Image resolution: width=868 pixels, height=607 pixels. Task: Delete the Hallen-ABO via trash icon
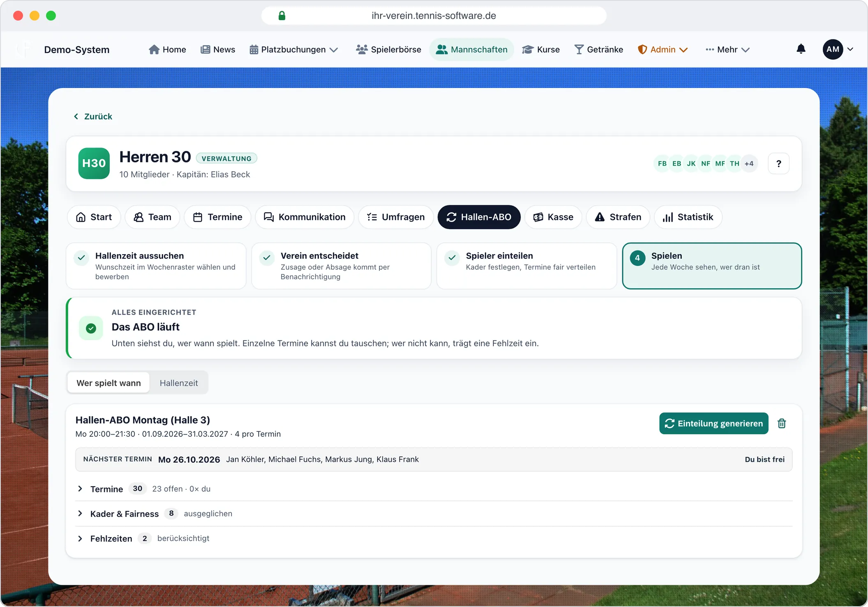point(782,423)
